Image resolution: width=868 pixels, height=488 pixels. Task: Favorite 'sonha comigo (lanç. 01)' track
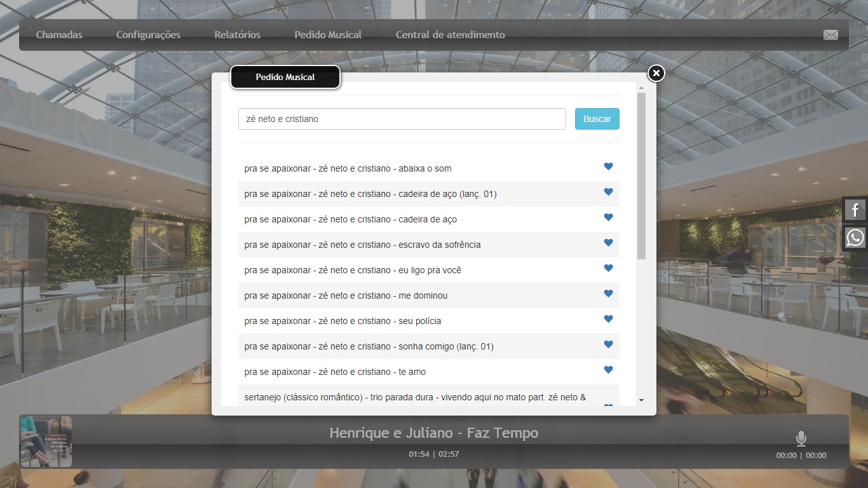pos(608,344)
